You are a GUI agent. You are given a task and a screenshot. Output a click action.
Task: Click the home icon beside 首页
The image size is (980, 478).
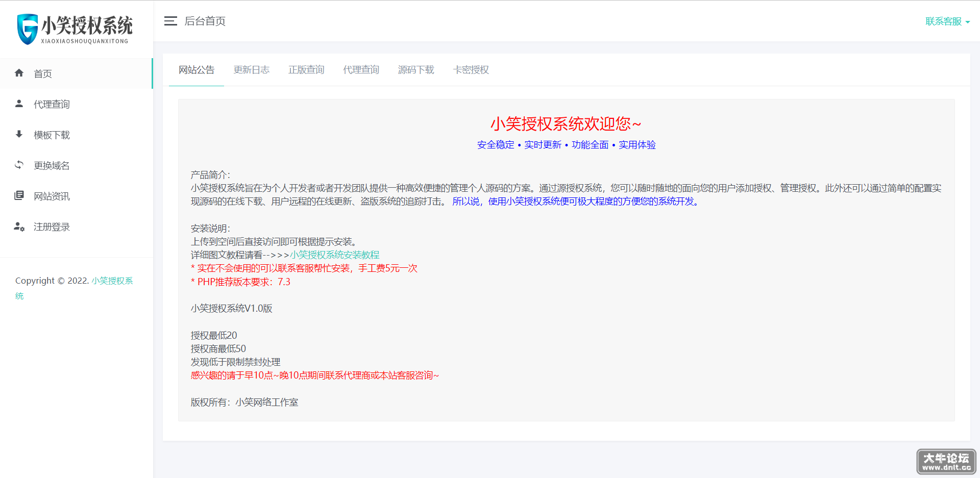pyautogui.click(x=19, y=73)
